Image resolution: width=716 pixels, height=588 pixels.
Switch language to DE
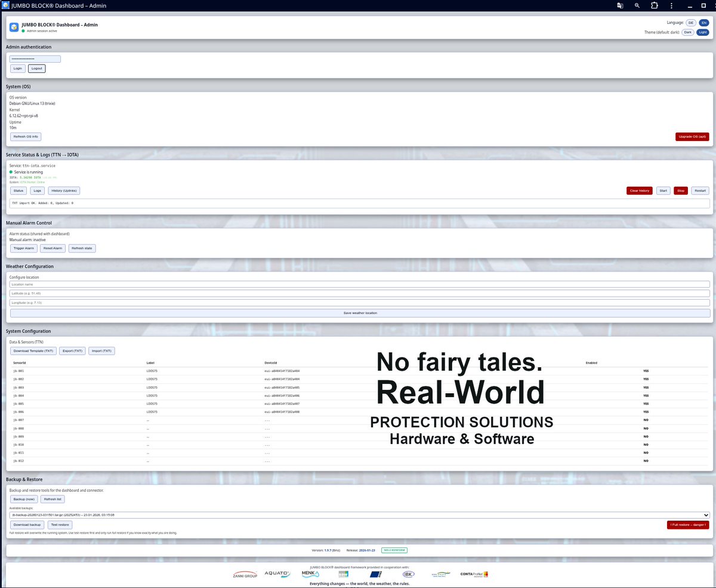691,22
